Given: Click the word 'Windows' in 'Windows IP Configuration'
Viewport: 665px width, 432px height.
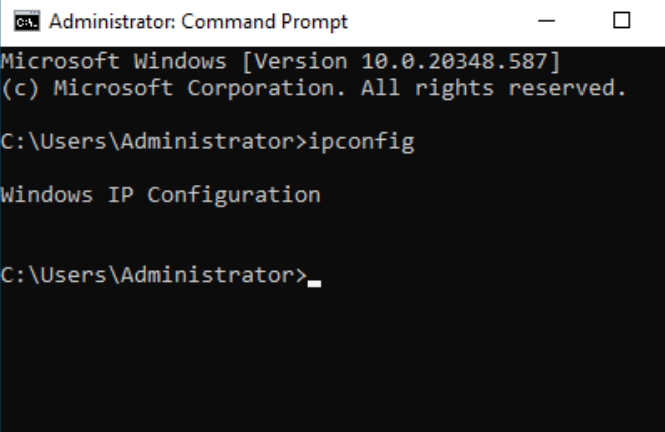Looking at the screenshot, I should [47, 195].
